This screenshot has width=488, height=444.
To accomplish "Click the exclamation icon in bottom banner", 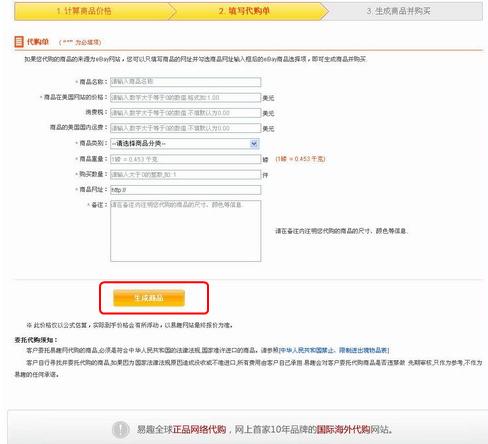I will pos(120,429).
